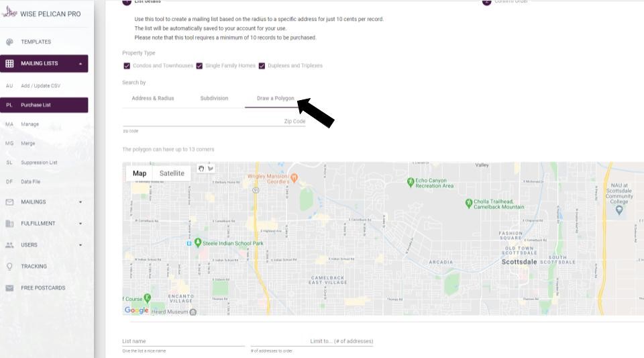The image size is (644, 358).
Task: Open Merge sidebar item
Action: click(x=44, y=144)
